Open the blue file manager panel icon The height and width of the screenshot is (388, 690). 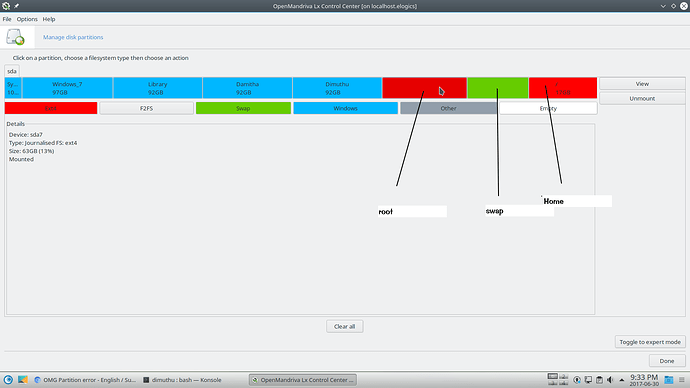coord(668,380)
